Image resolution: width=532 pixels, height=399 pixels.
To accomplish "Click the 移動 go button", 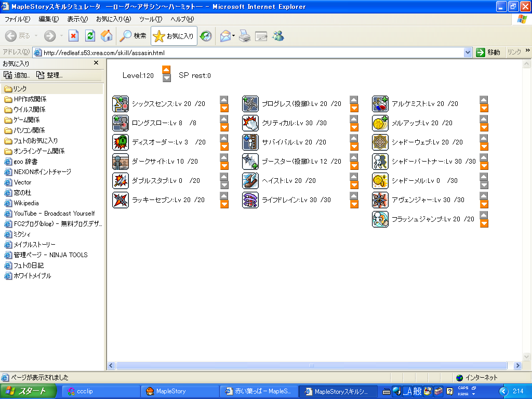I will click(x=488, y=52).
